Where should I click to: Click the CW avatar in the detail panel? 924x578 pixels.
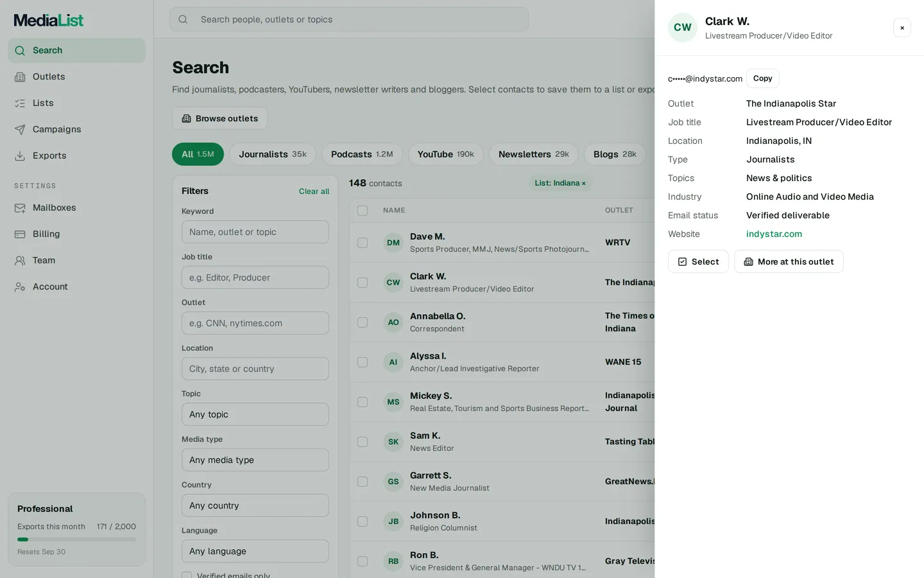[x=683, y=28]
